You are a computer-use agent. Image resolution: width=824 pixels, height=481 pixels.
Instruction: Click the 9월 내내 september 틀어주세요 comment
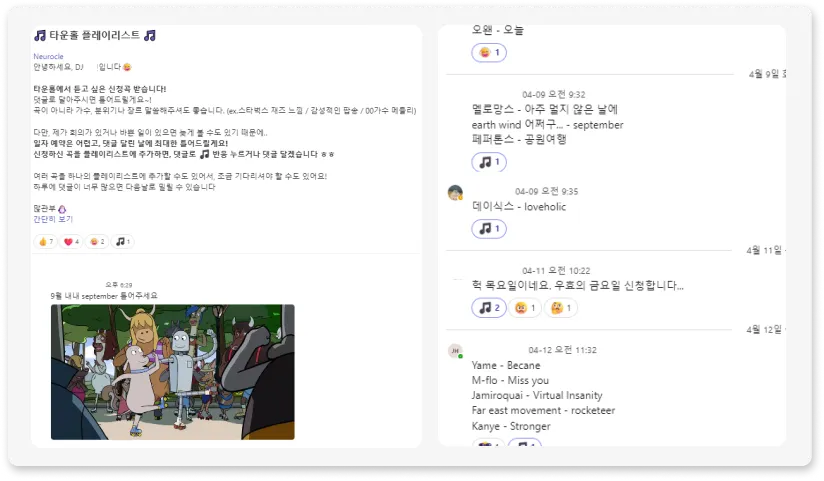[x=104, y=296]
